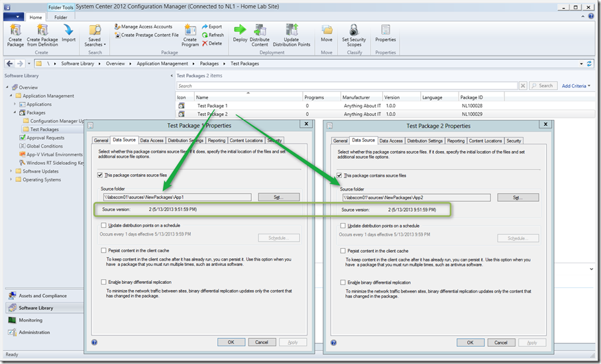Toggle 'contains source files' in Test Package 2
Screen dimensions: 601x364
point(339,175)
